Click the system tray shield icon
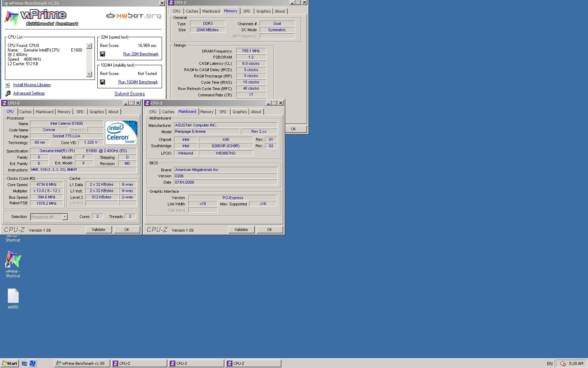This screenshot has width=588, height=368. point(563,363)
